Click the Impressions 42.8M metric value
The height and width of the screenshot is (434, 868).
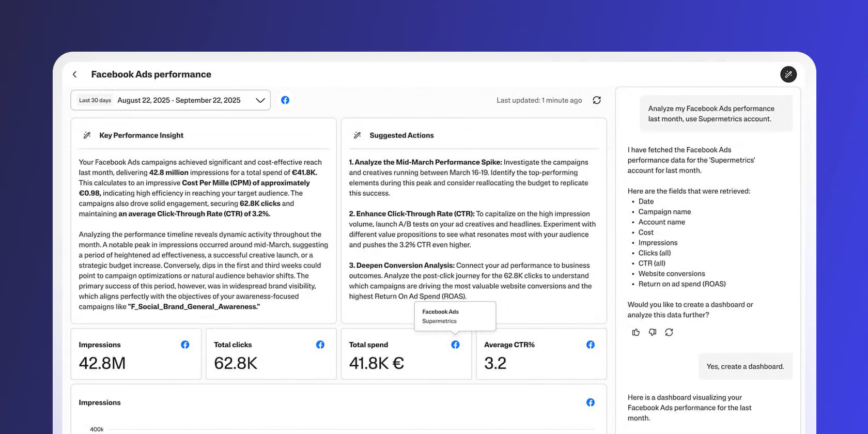pos(102,363)
